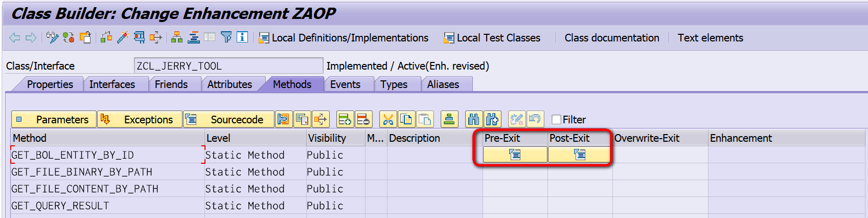
Task: Click the Test/Execute vise icon
Action: [x=139, y=37]
